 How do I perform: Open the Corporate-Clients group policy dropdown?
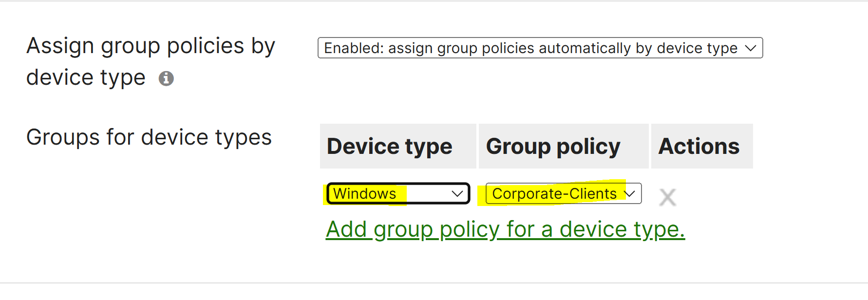(x=564, y=193)
